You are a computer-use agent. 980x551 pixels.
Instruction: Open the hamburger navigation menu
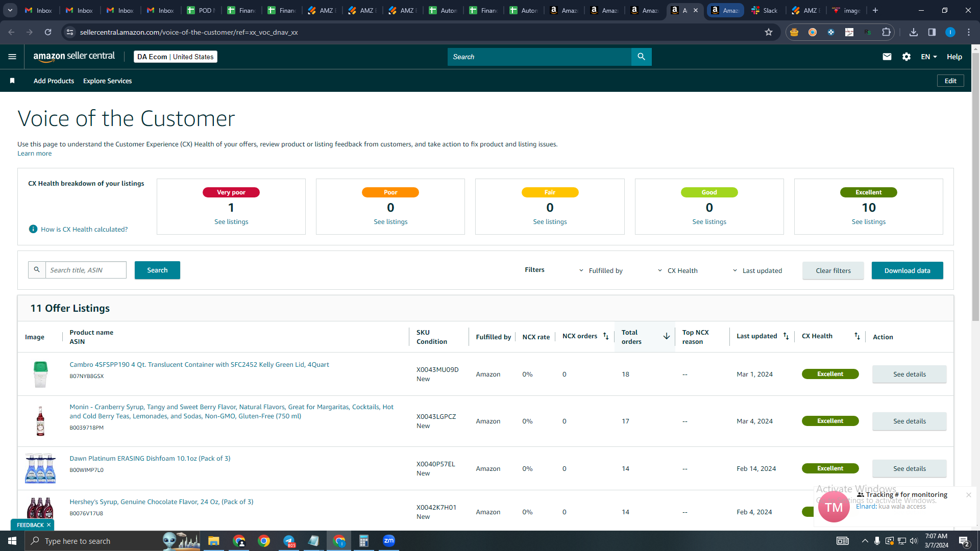click(x=12, y=57)
